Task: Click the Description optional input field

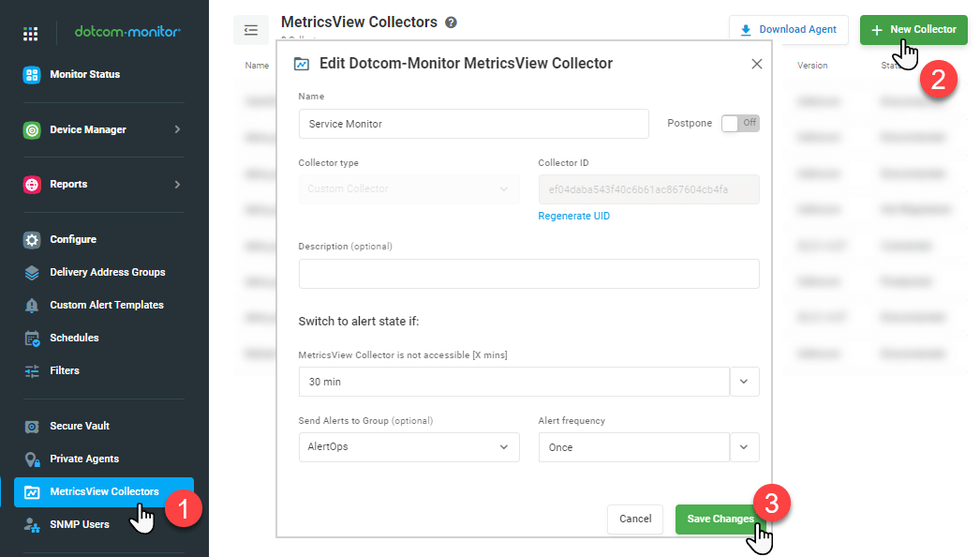Action: 528,274
